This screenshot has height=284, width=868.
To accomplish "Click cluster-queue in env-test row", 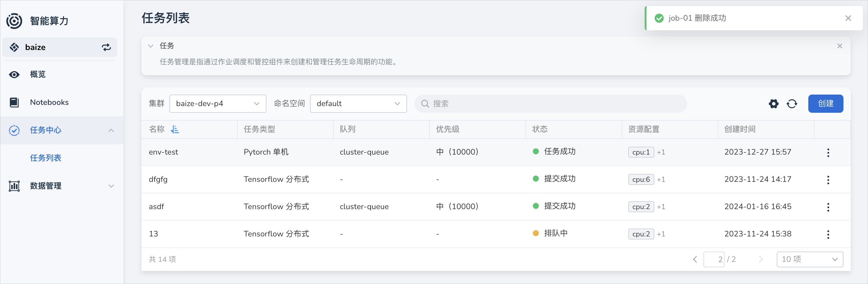I will coord(364,152).
